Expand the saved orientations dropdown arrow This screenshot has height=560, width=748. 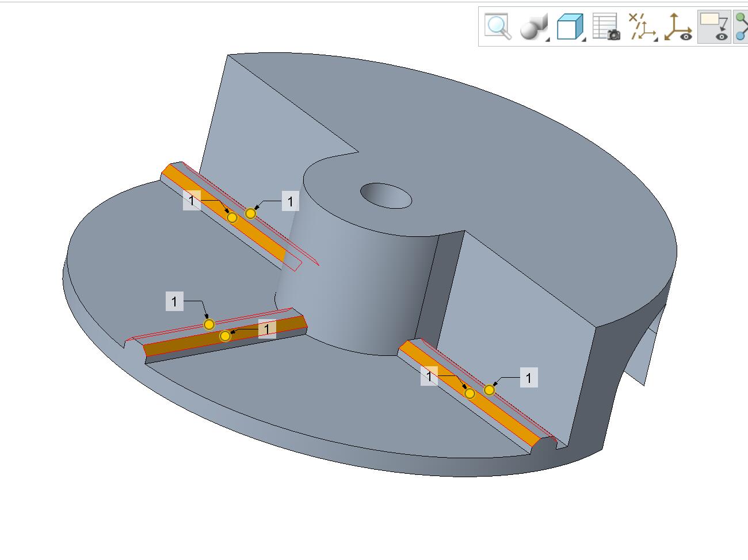coord(584,39)
